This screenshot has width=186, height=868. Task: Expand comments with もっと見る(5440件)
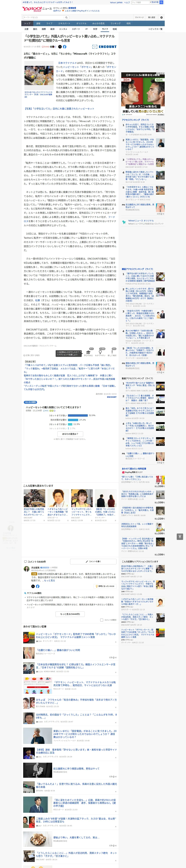pos(70,614)
